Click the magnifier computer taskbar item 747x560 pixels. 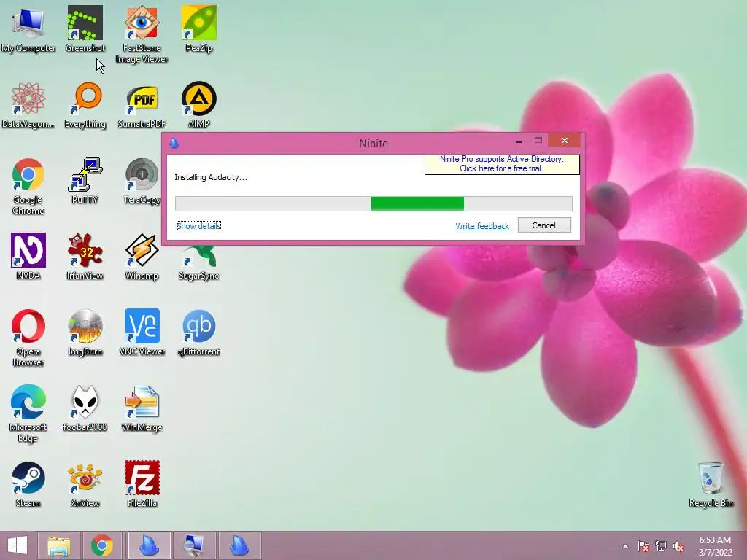[194, 545]
